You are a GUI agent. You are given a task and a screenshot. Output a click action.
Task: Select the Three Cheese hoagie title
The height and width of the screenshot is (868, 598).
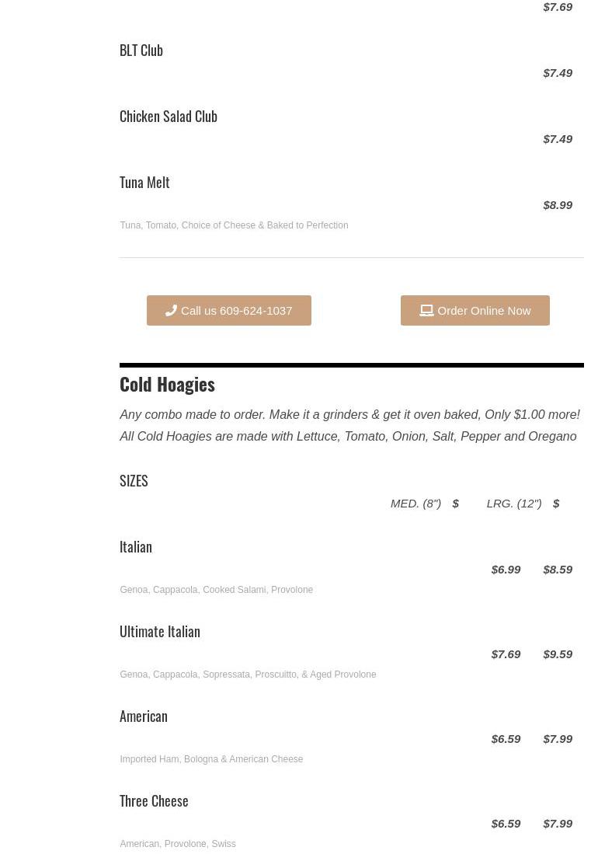tap(154, 801)
